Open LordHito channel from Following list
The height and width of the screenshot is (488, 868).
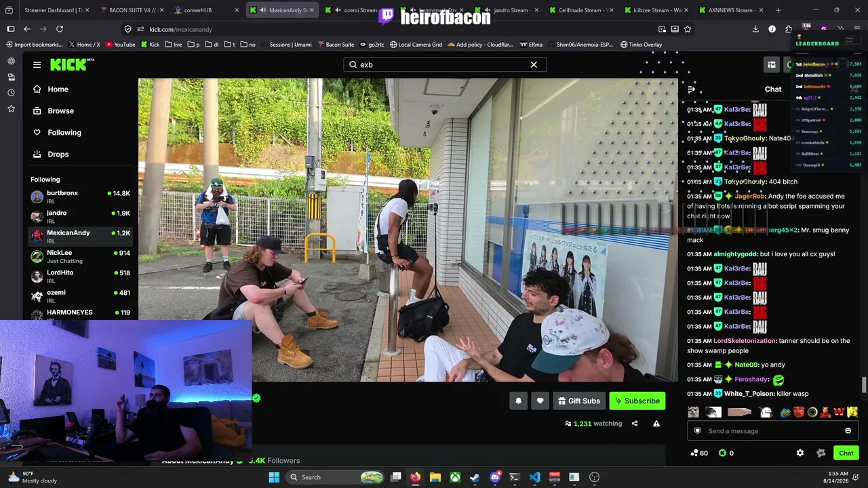(x=81, y=276)
